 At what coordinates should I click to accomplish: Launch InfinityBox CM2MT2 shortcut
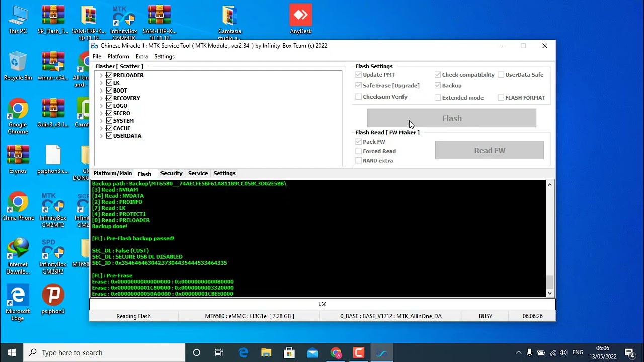click(x=53, y=210)
